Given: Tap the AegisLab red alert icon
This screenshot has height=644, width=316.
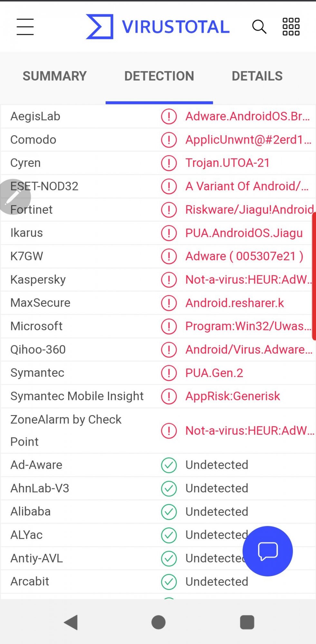Looking at the screenshot, I should coord(169,117).
